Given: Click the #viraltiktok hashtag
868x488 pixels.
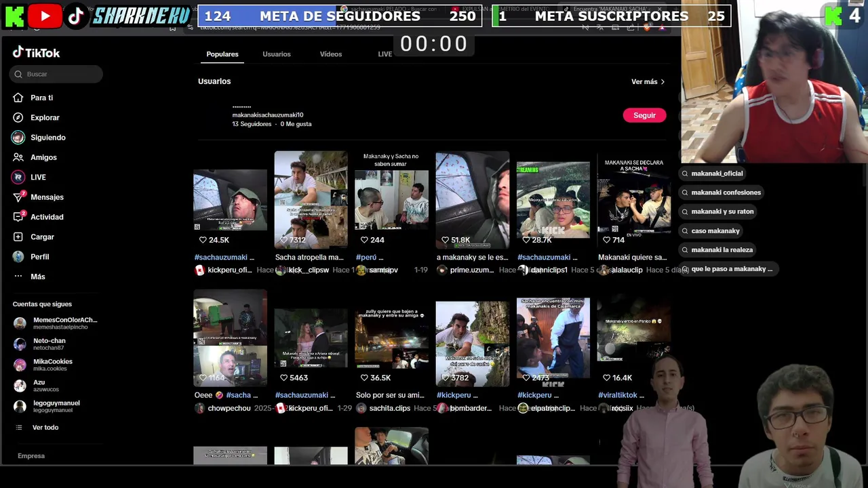Looking at the screenshot, I should click(x=618, y=395).
